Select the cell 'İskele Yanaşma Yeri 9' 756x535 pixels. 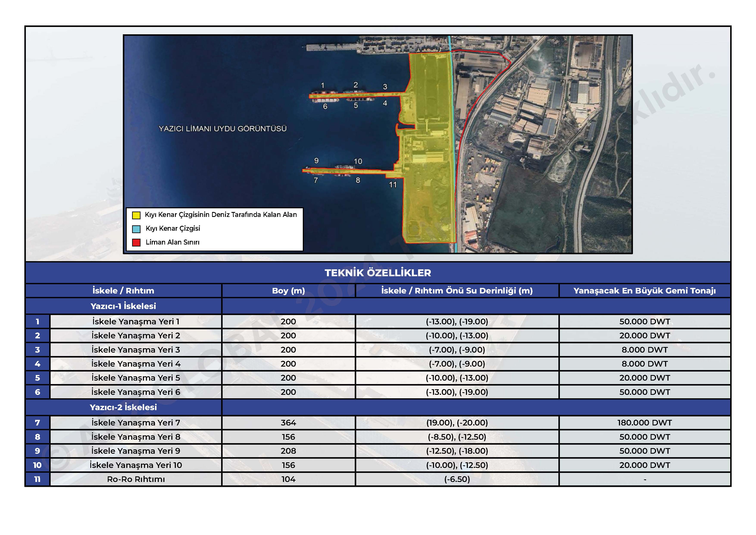click(x=136, y=451)
